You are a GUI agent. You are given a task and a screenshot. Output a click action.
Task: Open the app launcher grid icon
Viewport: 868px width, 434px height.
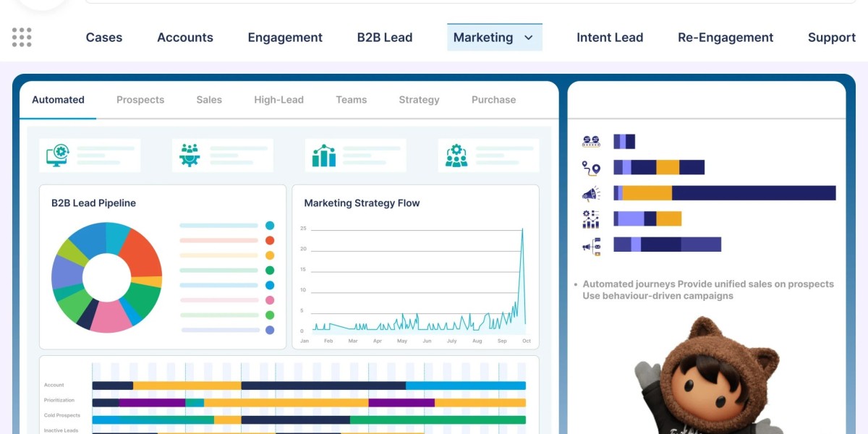[21, 36]
